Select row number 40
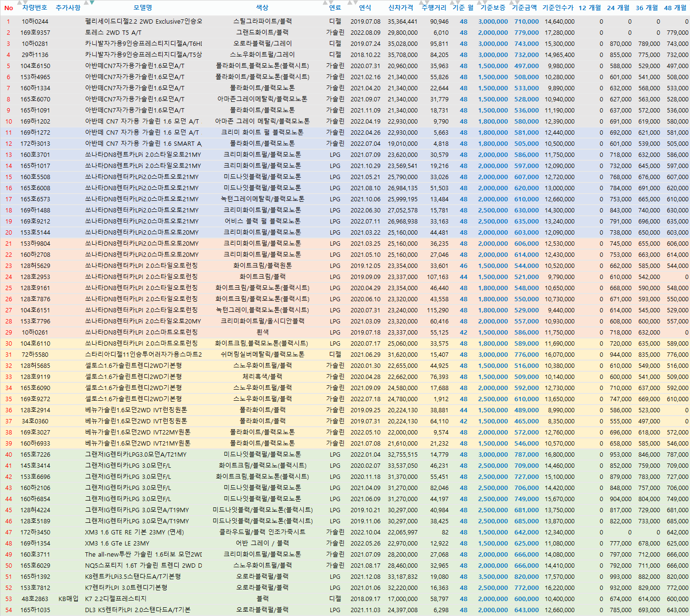 [9, 455]
